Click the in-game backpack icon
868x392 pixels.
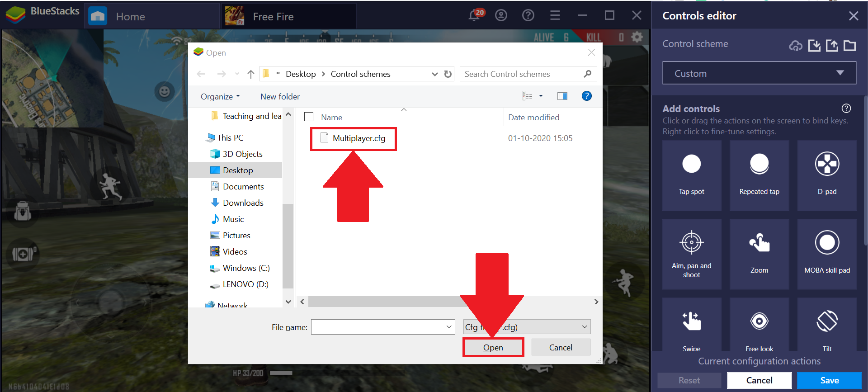tap(23, 212)
